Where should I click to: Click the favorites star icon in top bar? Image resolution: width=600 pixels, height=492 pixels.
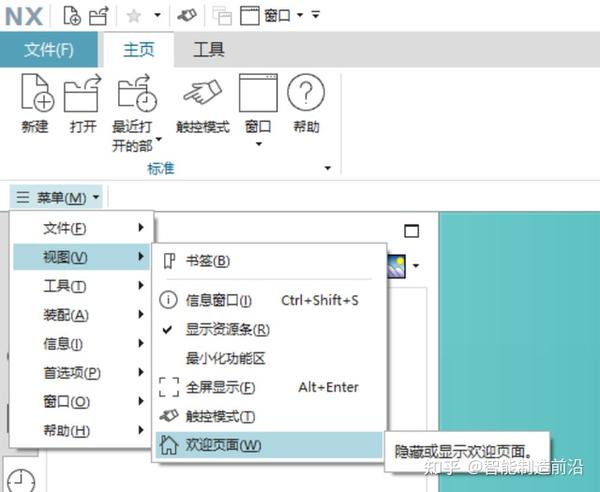tap(134, 16)
